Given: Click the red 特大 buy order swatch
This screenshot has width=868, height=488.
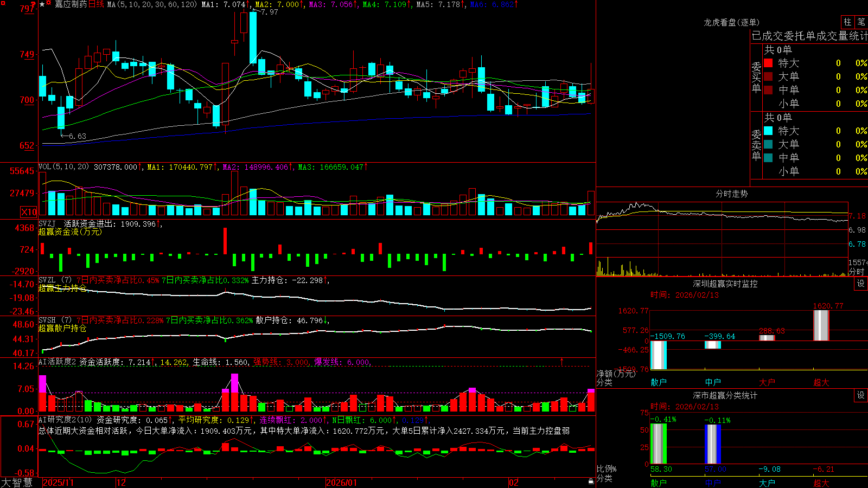Looking at the screenshot, I should tap(768, 63).
